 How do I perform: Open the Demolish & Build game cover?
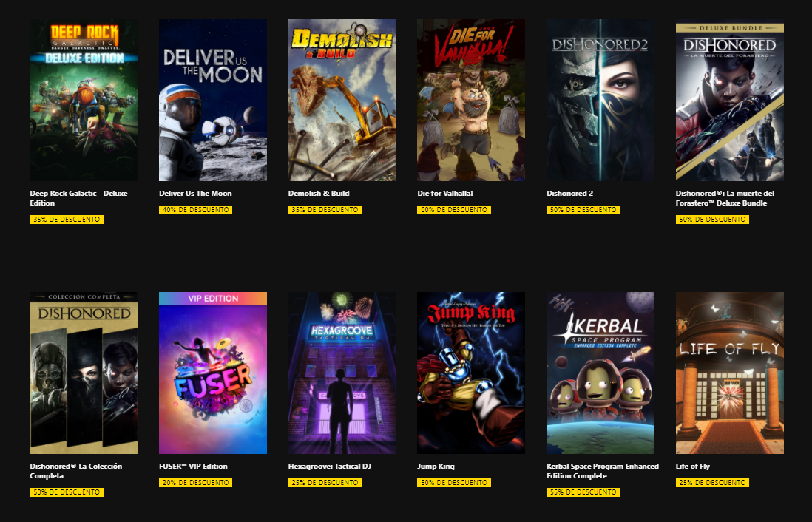point(342,100)
